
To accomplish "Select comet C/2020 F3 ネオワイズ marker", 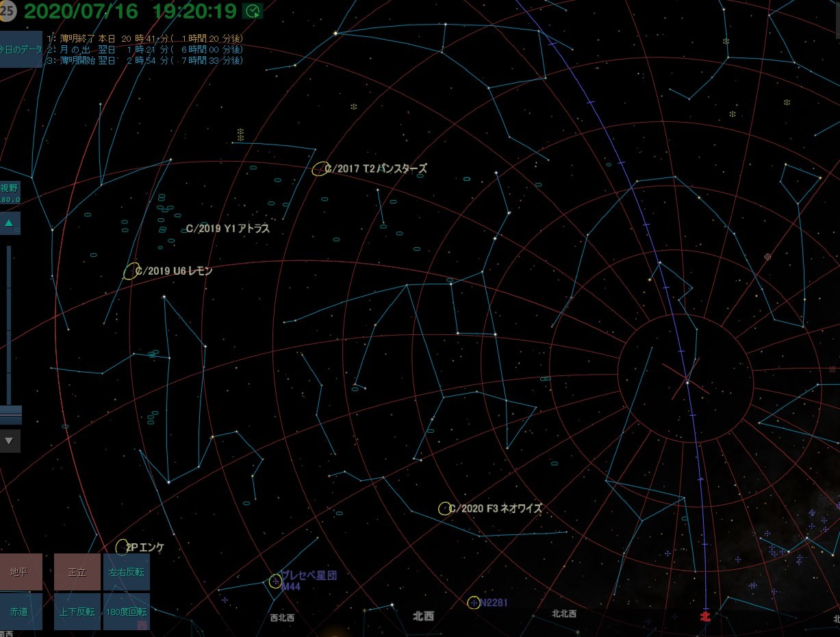I will click(445, 509).
